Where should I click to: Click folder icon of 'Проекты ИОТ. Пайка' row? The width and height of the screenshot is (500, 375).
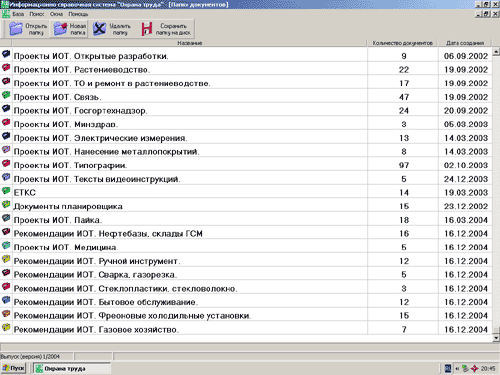point(6,218)
